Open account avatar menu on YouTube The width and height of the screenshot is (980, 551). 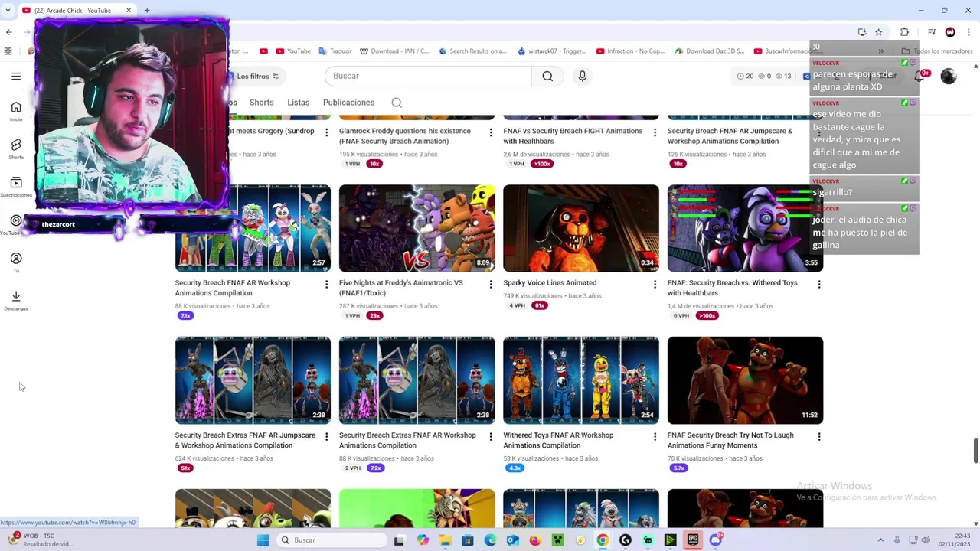coord(949,76)
